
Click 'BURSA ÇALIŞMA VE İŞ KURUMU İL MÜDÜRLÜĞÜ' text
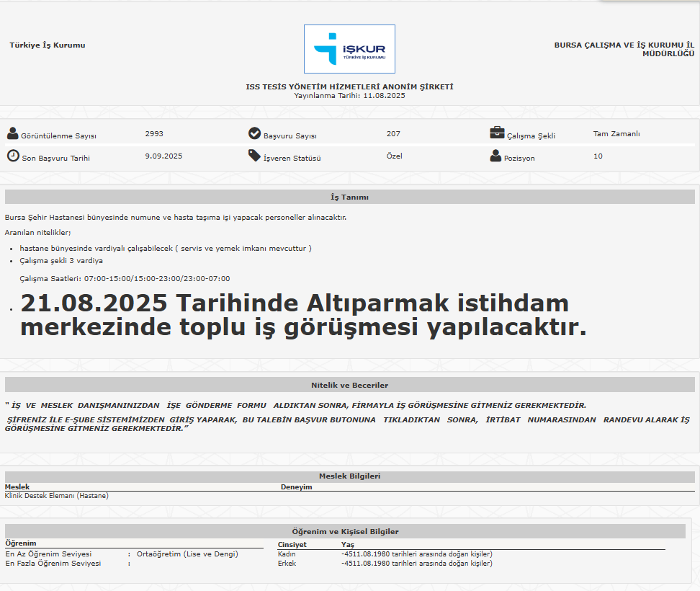point(624,49)
